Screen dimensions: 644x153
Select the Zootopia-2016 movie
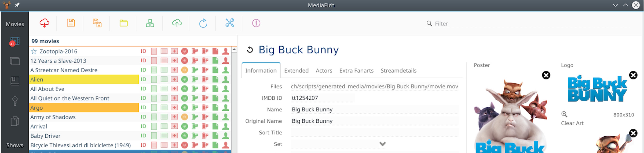click(58, 51)
